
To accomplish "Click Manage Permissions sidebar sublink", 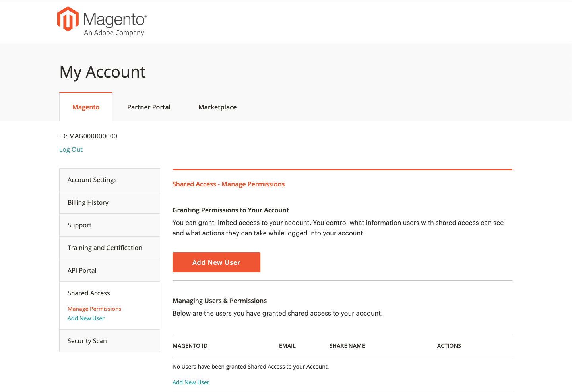I will coord(94,309).
